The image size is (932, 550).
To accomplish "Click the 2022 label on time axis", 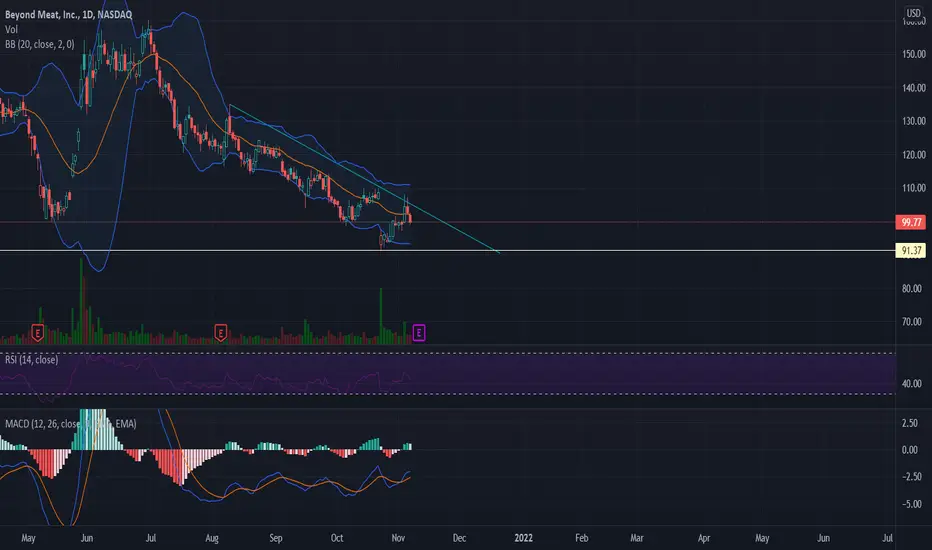I will pyautogui.click(x=524, y=538).
